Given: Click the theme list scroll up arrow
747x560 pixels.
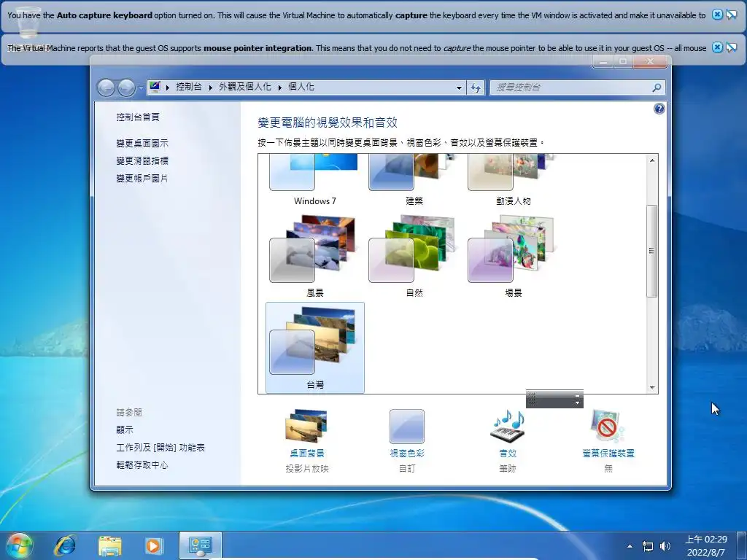Looking at the screenshot, I should tap(652, 160).
